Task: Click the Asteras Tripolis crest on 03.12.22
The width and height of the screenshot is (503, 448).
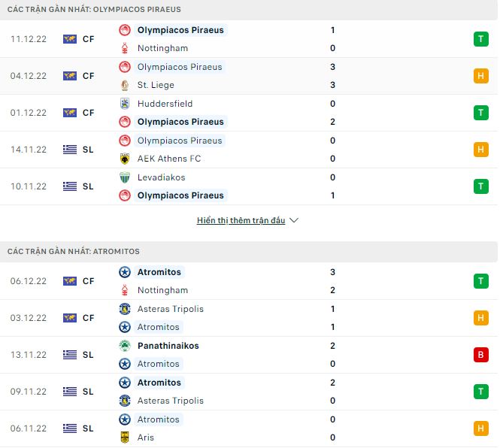Action: coord(125,309)
